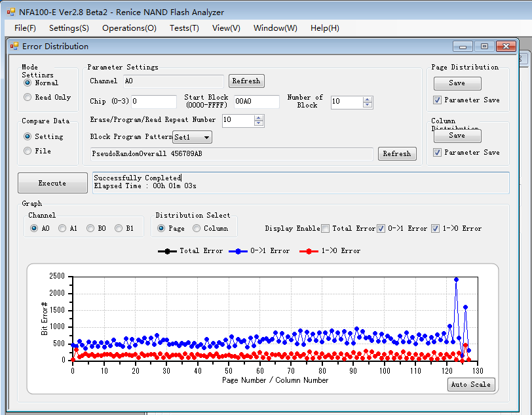
Task: Select Column distribution radio button
Action: [x=197, y=228]
